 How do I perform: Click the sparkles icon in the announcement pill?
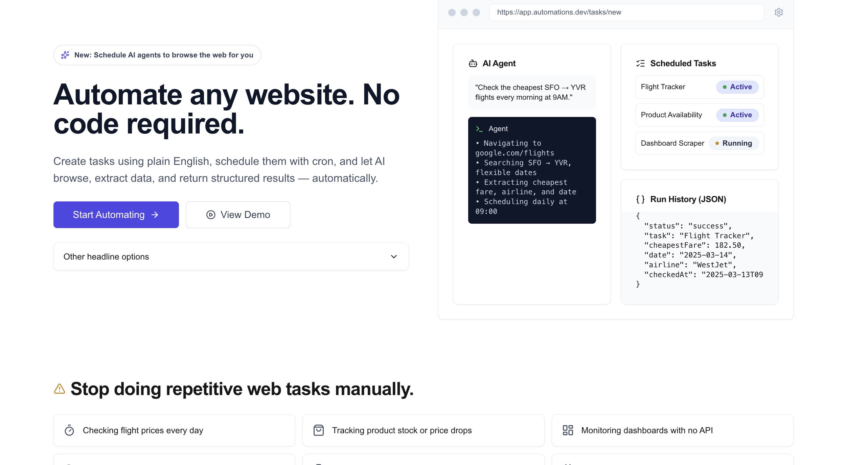coord(65,55)
